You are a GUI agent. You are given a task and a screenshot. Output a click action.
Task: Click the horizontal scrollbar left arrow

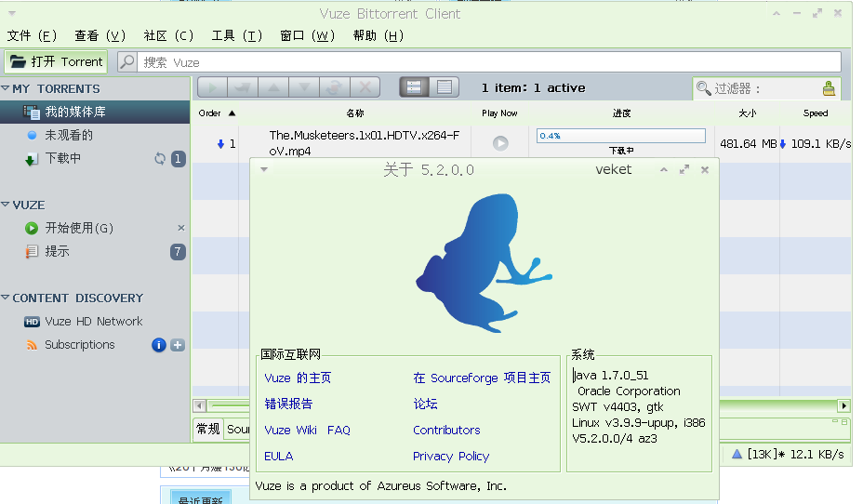[200, 406]
